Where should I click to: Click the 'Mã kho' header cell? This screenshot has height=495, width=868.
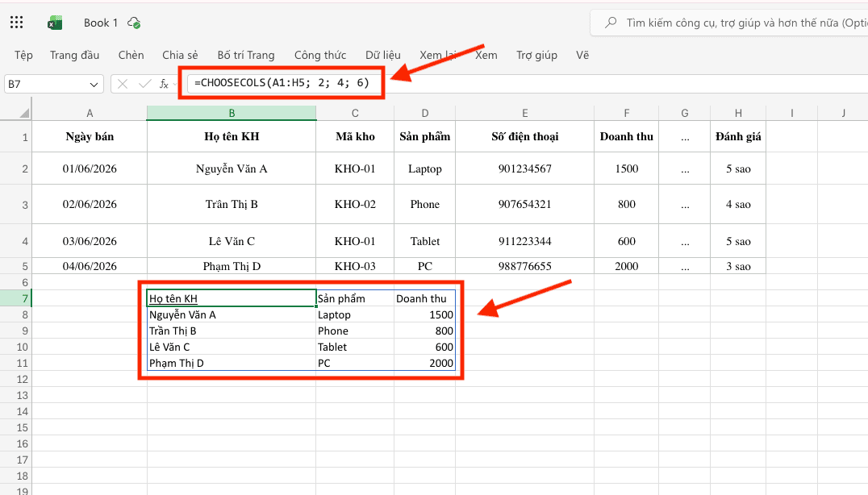click(x=355, y=136)
